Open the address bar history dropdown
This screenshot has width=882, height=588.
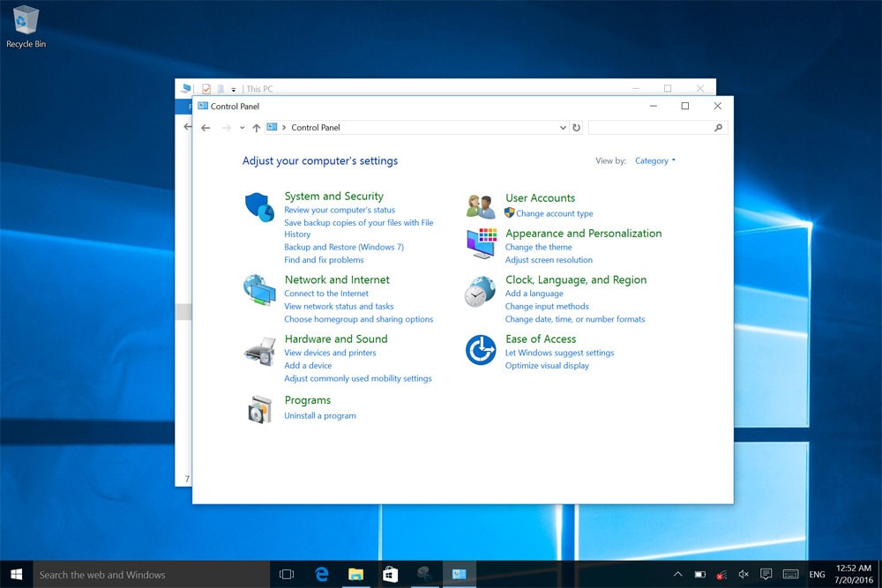pyautogui.click(x=564, y=128)
